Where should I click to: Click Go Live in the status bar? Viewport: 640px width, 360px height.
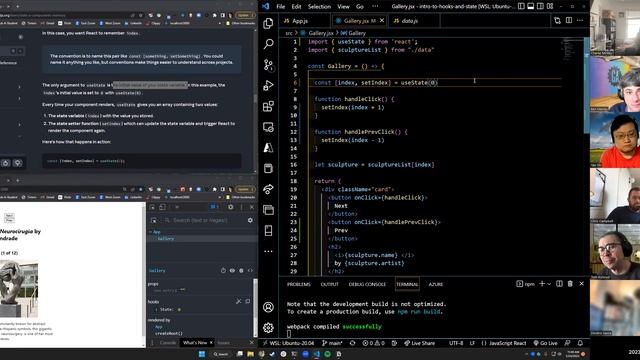545,343
